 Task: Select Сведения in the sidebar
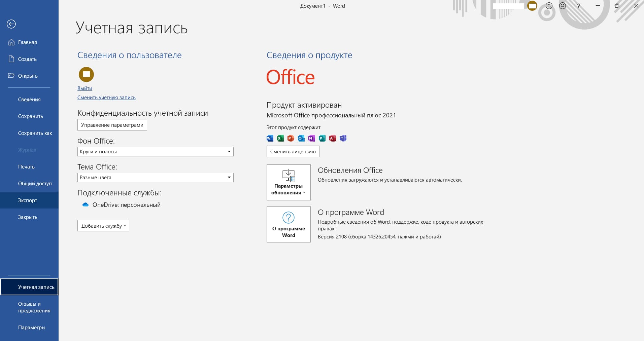[29, 100]
